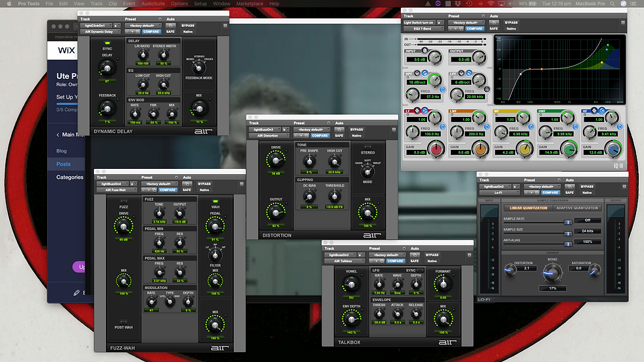644x362 pixels.
Task: Click the green HMF gain knob in EQ3
Action: coord(569,149)
